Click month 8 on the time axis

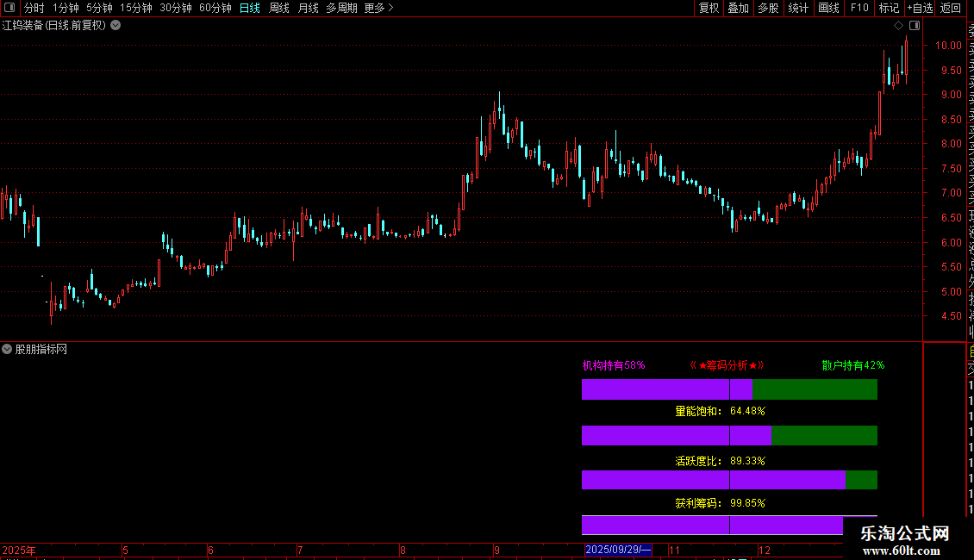click(x=403, y=550)
